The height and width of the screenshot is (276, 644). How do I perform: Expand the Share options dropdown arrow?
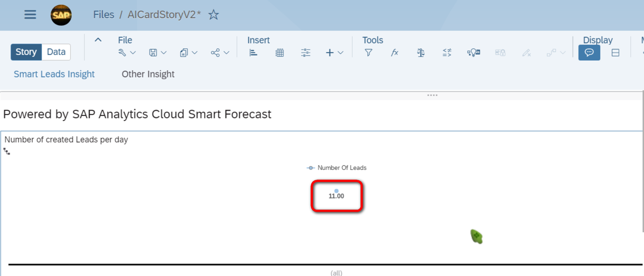point(226,52)
